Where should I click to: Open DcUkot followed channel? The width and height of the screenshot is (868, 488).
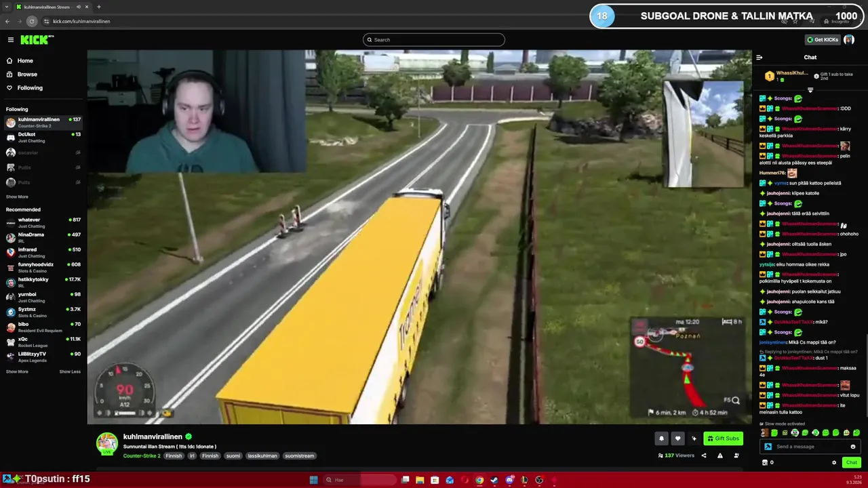(x=42, y=136)
